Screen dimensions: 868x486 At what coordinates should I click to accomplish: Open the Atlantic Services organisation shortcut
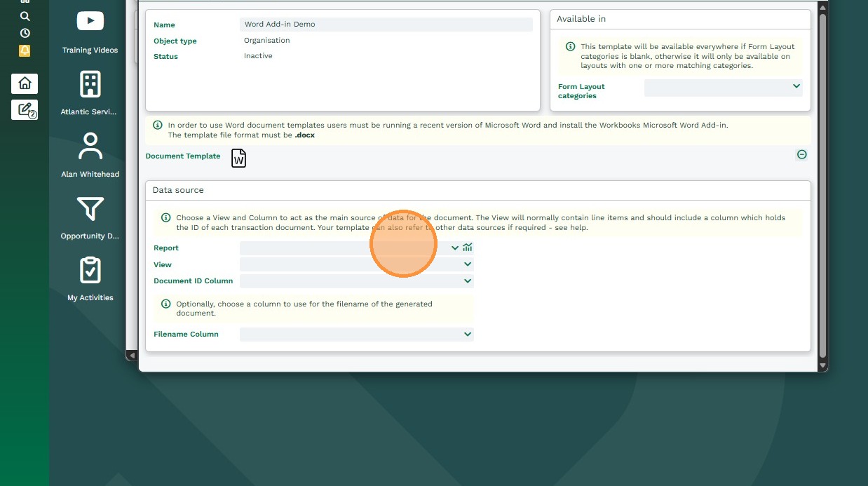[x=90, y=93]
